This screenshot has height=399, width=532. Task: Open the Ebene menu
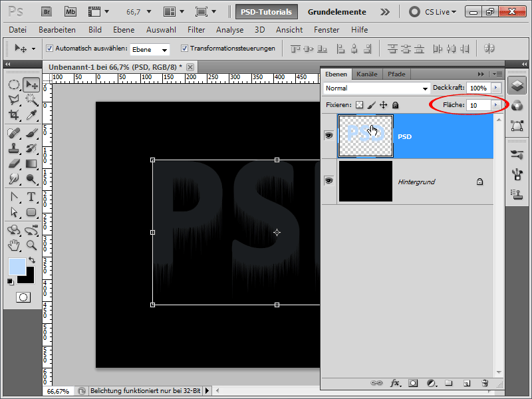(x=124, y=30)
